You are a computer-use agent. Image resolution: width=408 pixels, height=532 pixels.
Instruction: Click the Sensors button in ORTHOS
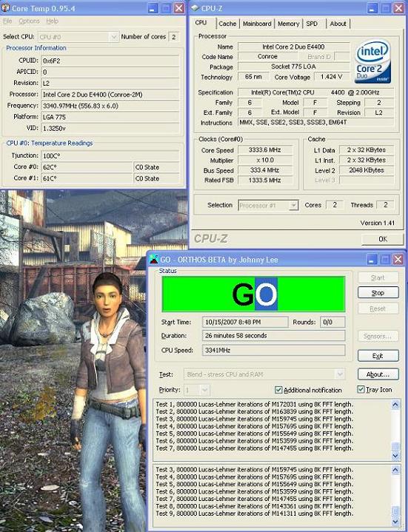pyautogui.click(x=378, y=336)
